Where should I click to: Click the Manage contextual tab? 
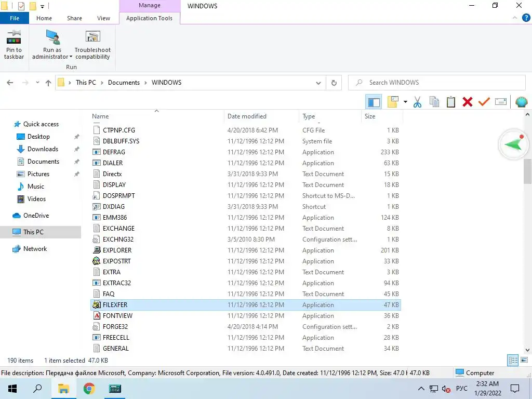click(x=150, y=5)
